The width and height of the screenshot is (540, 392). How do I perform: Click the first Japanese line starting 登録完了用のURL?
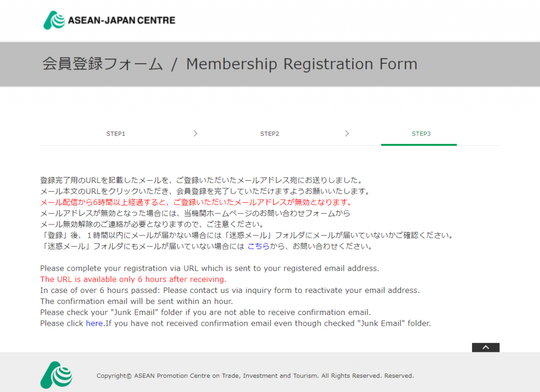pyautogui.click(x=202, y=180)
